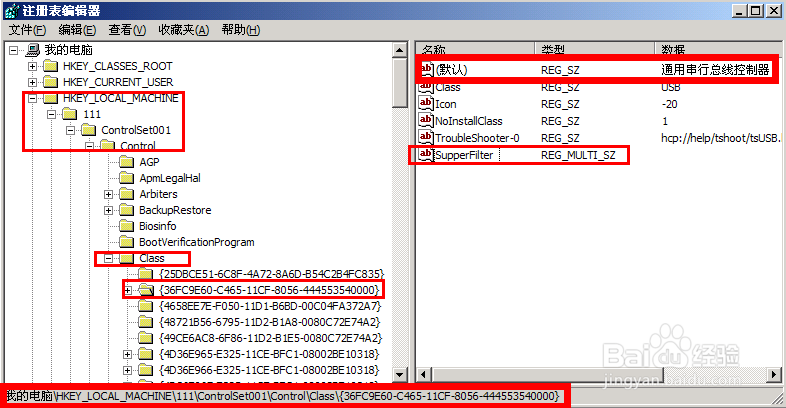
Task: Click string value icon of TroubleShooter-0
Action: click(x=426, y=137)
